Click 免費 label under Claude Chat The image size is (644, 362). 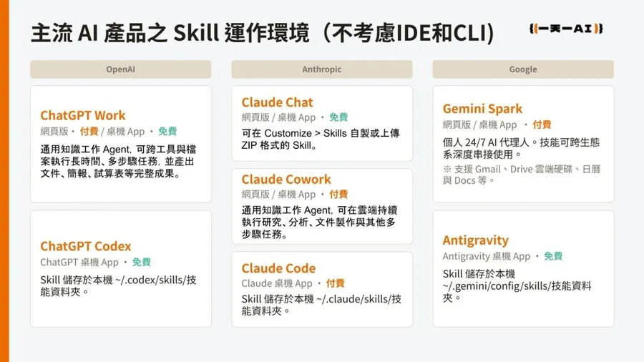coord(338,117)
